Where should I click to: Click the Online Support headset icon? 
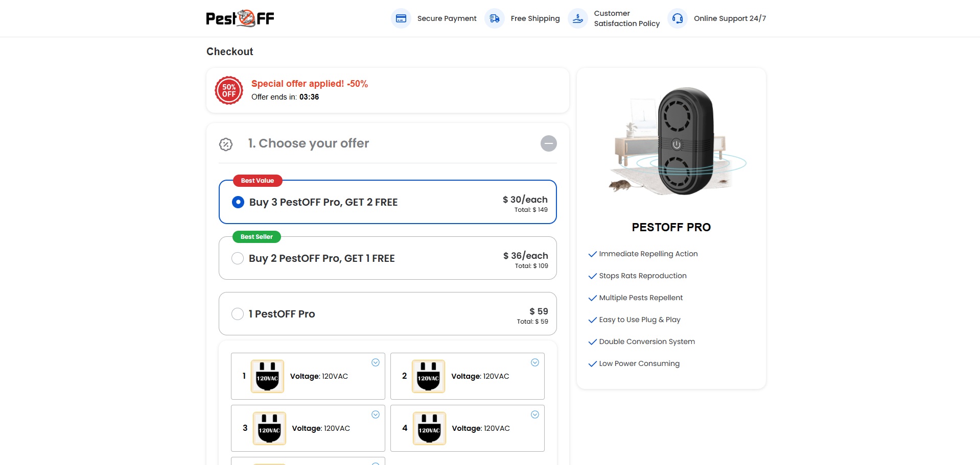click(x=678, y=18)
